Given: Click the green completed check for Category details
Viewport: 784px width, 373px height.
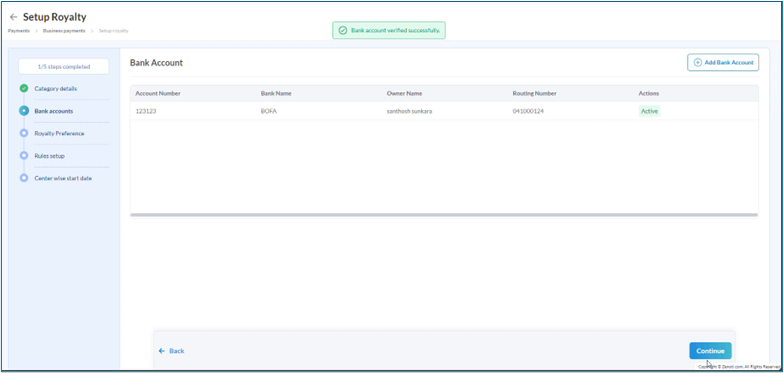Looking at the screenshot, I should [x=24, y=88].
